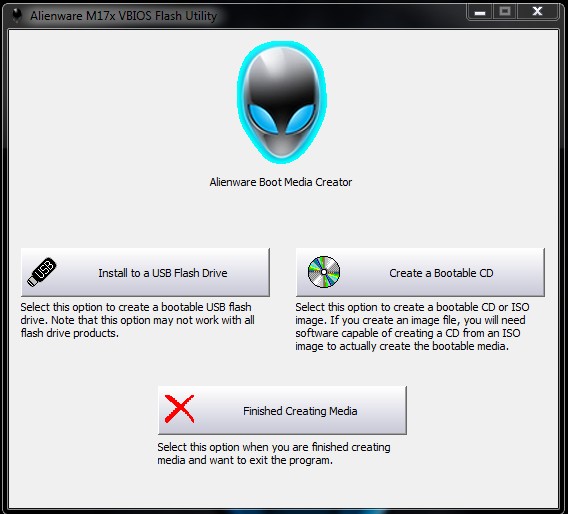Choose Install to a USB Flash Drive
Screen dimensions: 568x514
(x=145, y=272)
